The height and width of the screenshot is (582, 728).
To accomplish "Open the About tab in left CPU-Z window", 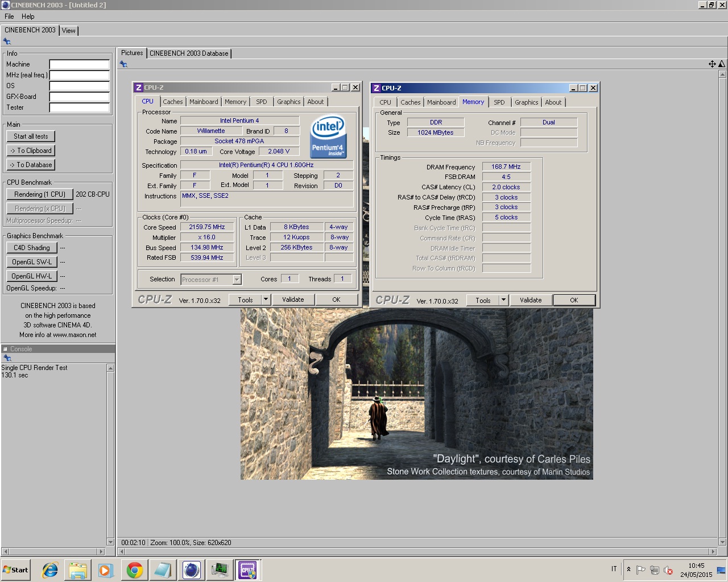I will pos(316,102).
